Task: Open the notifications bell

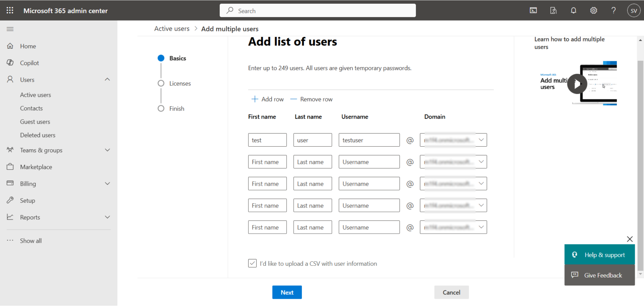Action: click(573, 10)
